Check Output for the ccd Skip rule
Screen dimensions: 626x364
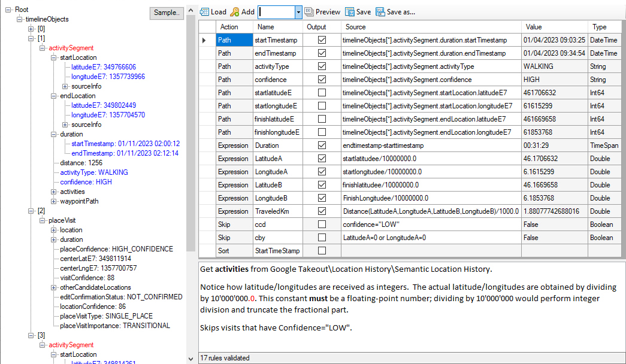(x=322, y=225)
